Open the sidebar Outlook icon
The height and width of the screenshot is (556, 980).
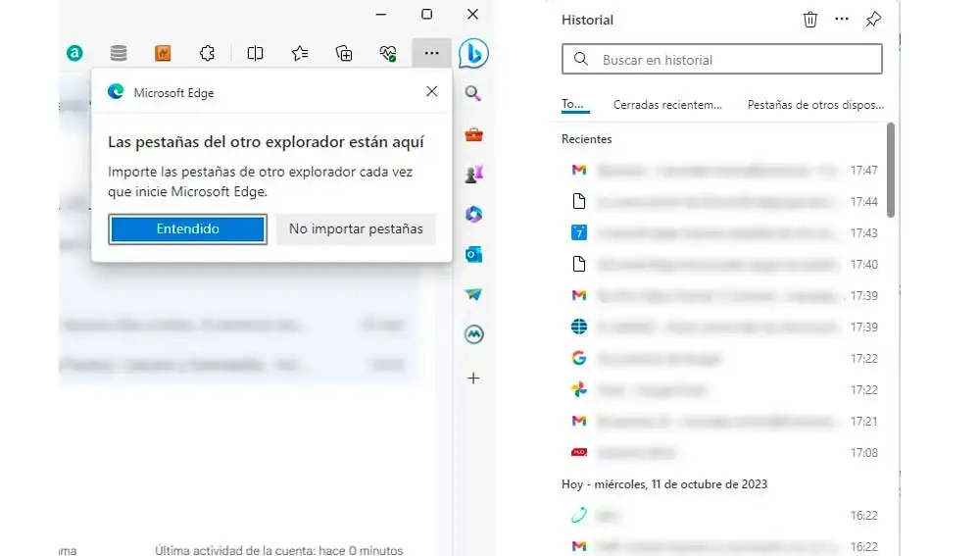tap(473, 255)
